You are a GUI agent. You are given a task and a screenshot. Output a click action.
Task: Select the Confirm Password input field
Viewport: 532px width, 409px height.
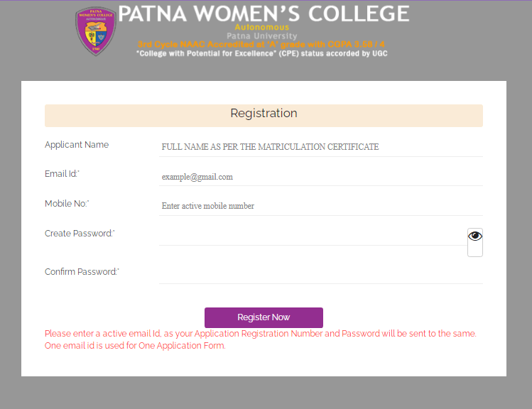tap(320, 274)
